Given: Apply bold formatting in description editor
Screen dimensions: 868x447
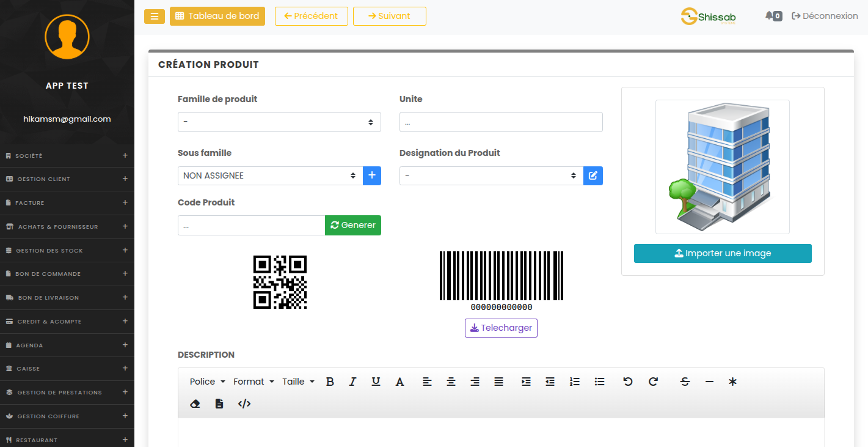Looking at the screenshot, I should point(330,382).
